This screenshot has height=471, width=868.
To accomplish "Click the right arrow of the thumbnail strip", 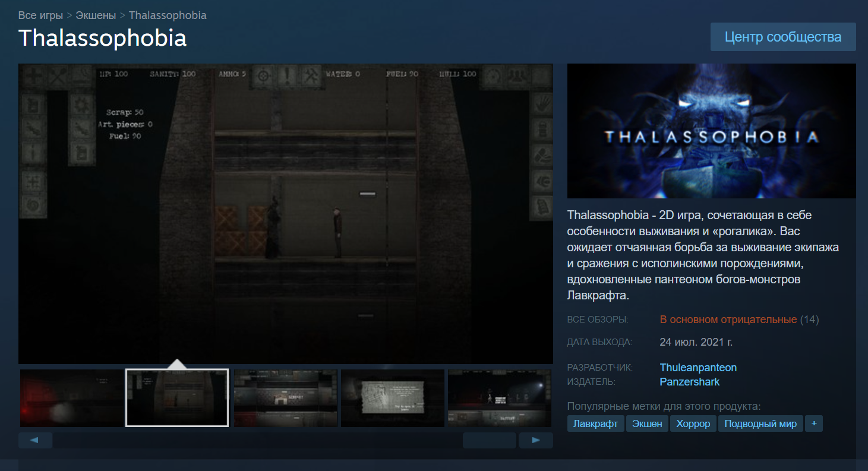I will click(x=536, y=440).
